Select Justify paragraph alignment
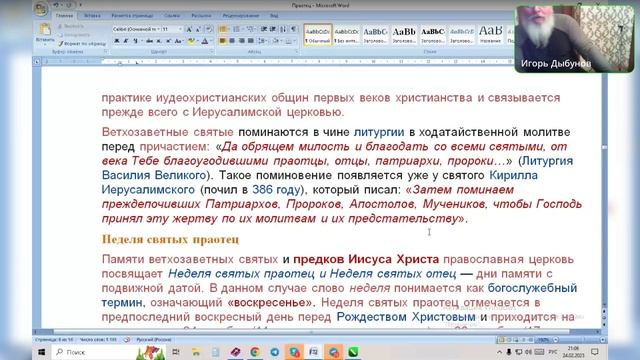 pos(251,41)
